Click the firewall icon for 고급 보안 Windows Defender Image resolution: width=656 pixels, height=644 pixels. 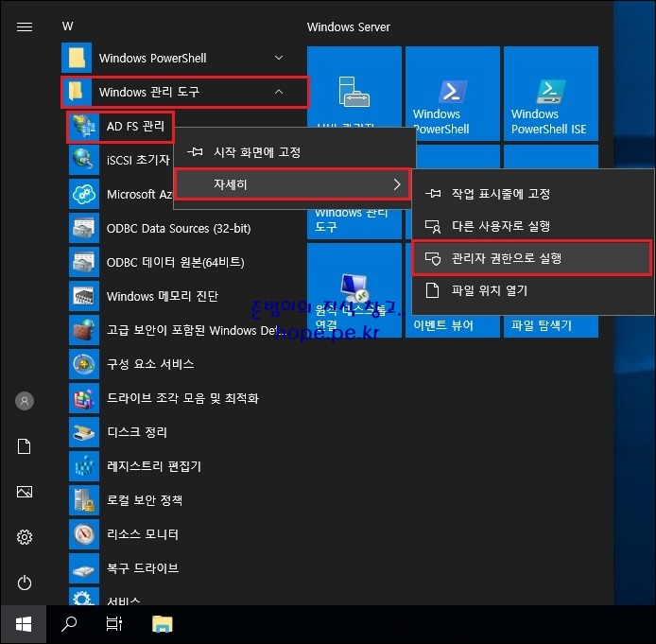tap(84, 330)
